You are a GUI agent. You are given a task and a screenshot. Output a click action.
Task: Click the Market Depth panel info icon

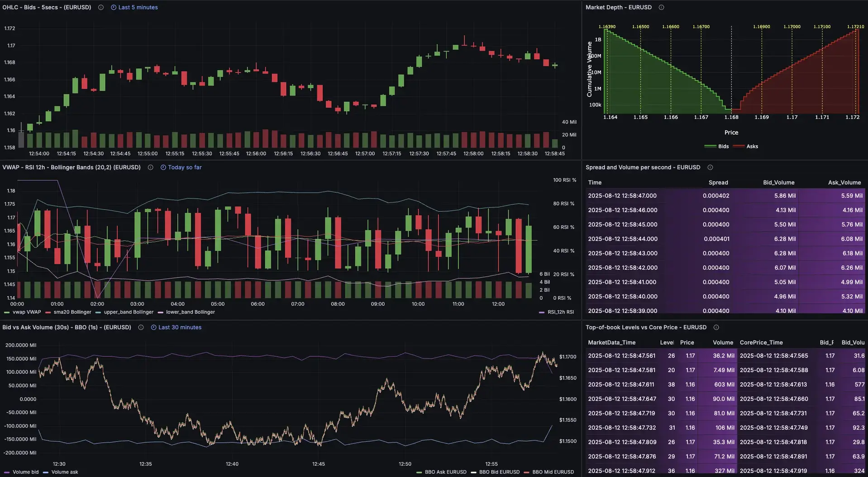661,7
